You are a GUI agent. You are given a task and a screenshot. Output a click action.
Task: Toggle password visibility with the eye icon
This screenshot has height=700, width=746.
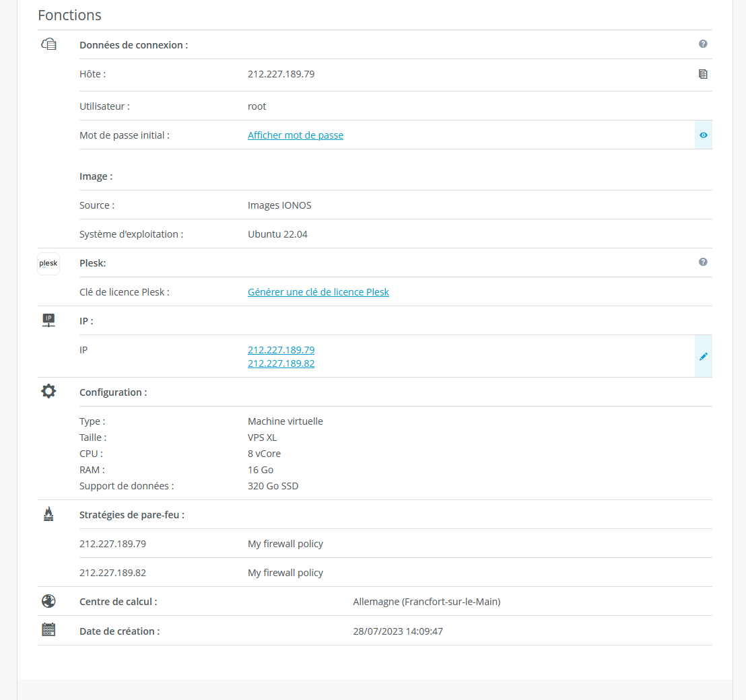pos(703,135)
